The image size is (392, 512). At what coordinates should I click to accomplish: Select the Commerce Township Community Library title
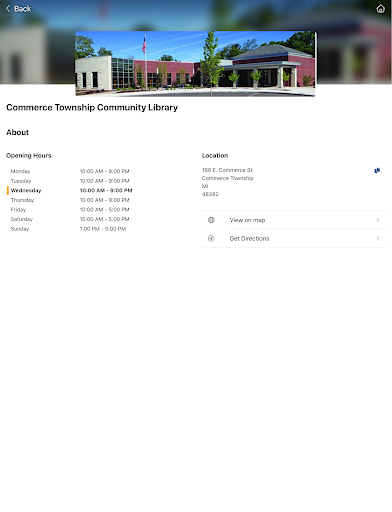[92, 107]
